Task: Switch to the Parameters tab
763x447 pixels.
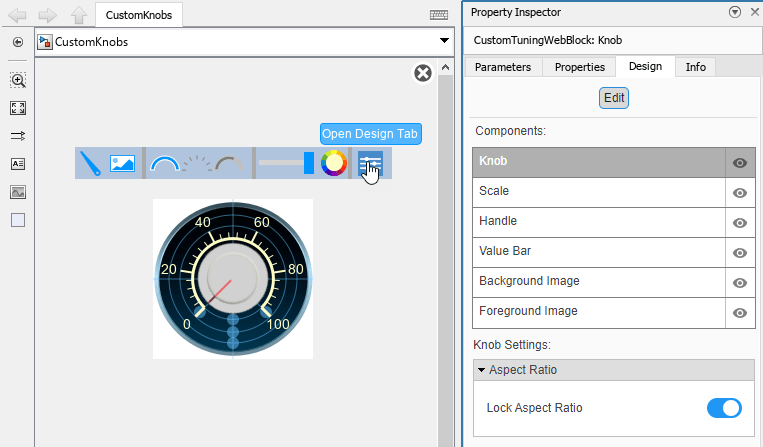Action: tap(503, 67)
